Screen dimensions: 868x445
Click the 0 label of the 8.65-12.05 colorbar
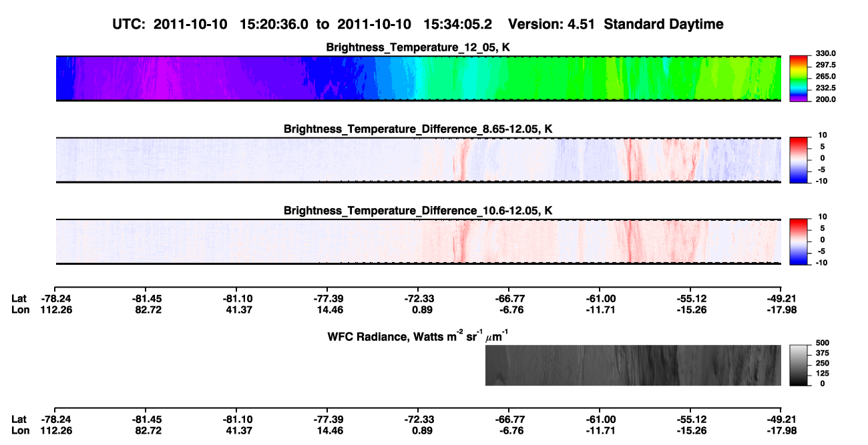tap(823, 158)
